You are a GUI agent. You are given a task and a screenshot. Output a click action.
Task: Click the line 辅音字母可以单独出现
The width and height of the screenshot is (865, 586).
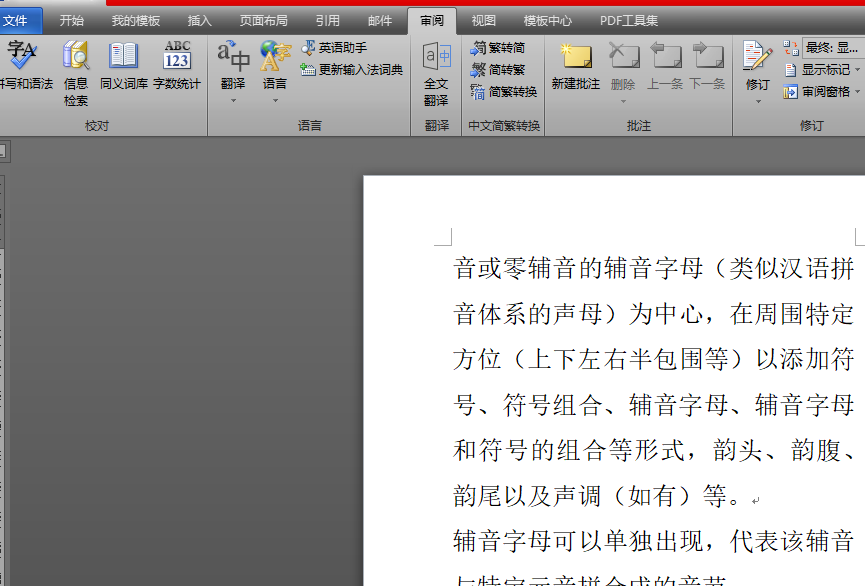click(653, 541)
